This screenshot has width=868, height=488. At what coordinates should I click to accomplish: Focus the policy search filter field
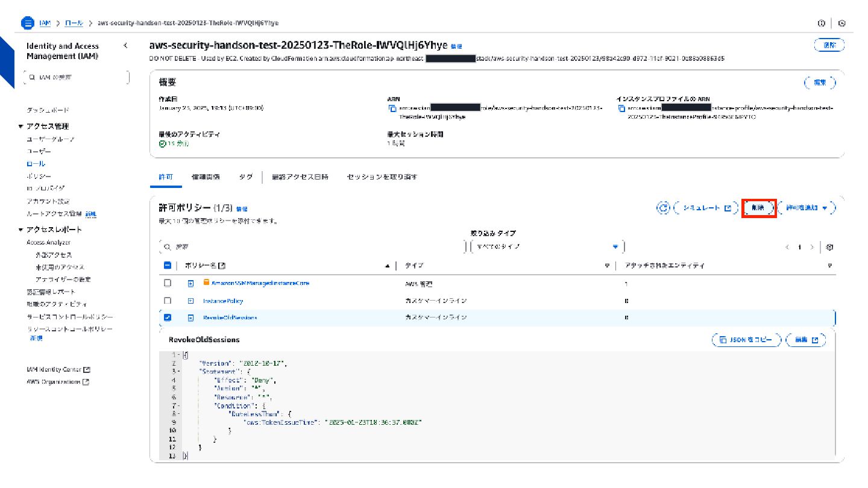pyautogui.click(x=312, y=246)
